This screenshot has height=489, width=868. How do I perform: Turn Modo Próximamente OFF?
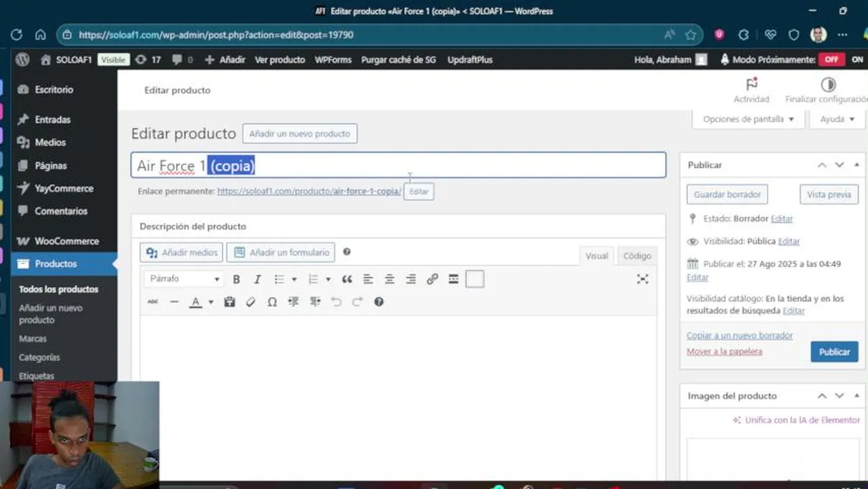(x=831, y=60)
